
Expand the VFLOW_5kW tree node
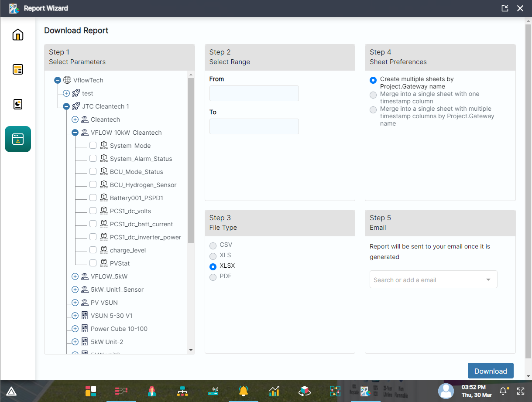point(75,276)
